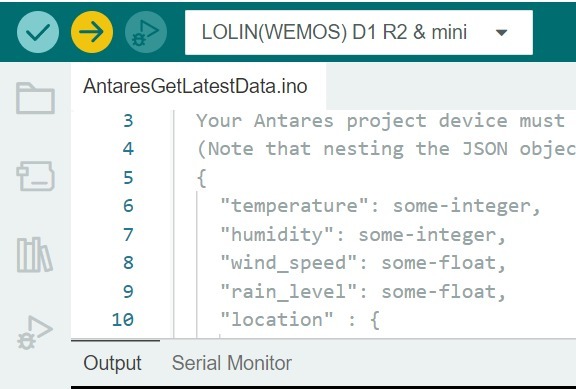Expand board list with dropdown arrow
Image resolution: width=576 pixels, height=389 pixels.
[x=501, y=33]
